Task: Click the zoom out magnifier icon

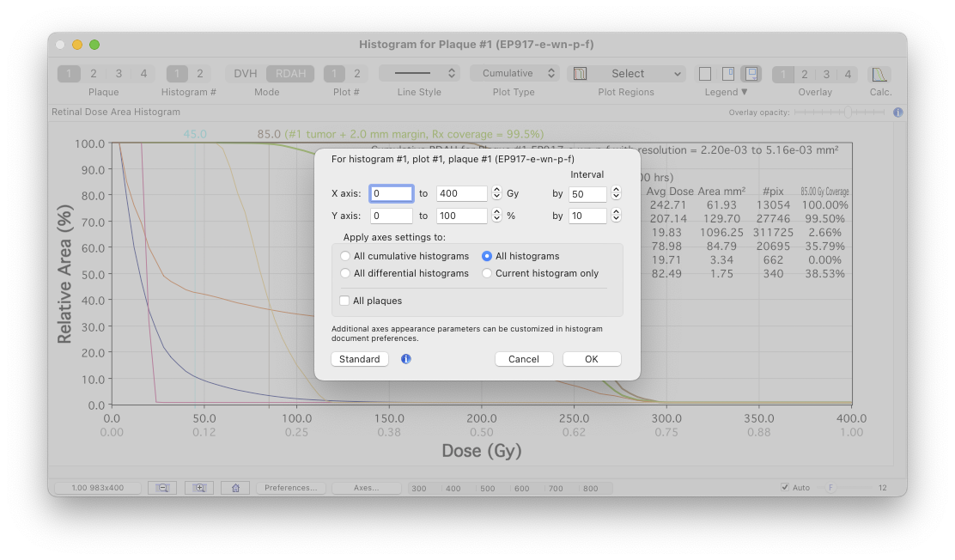Action: coord(162,488)
